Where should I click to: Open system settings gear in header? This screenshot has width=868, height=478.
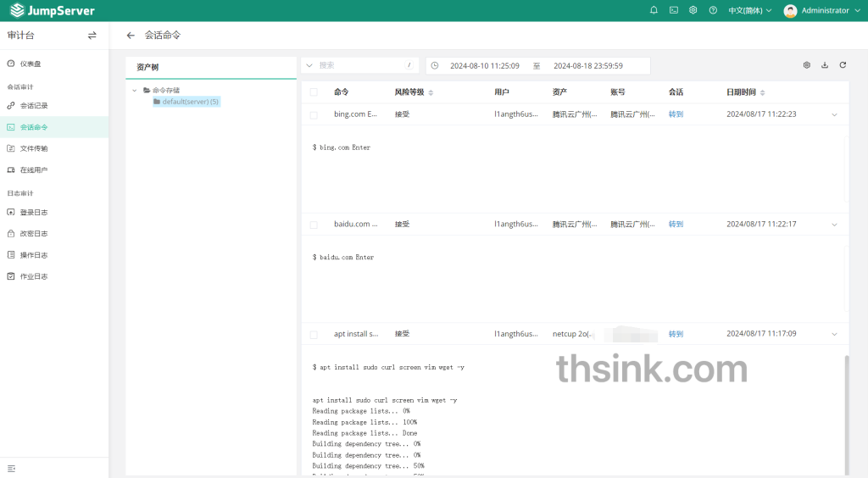(693, 10)
